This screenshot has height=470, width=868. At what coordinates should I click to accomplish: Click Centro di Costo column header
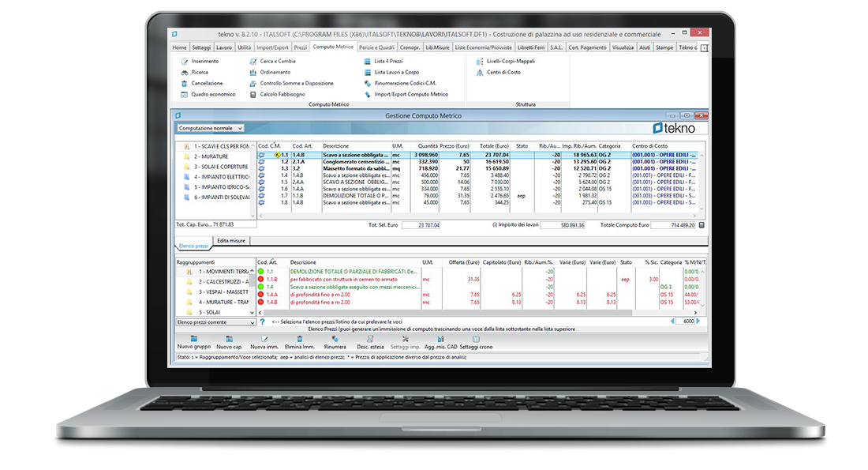(650, 146)
